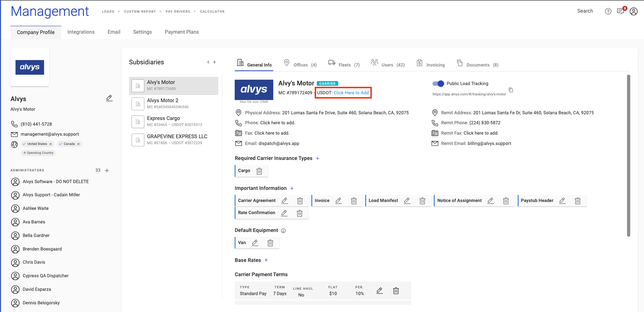The width and height of the screenshot is (644, 312).
Task: Click the General Info vertical scrollbar
Action: [x=628, y=156]
